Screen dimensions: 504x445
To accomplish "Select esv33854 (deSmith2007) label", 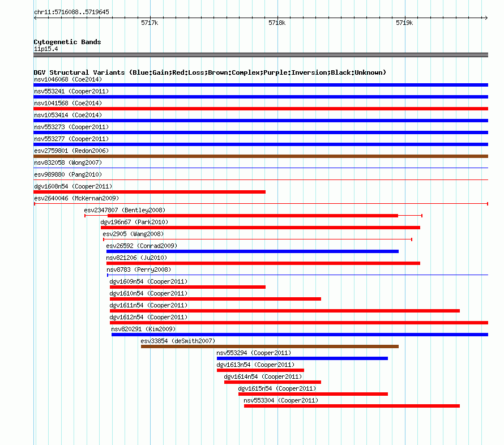I will click(178, 341).
